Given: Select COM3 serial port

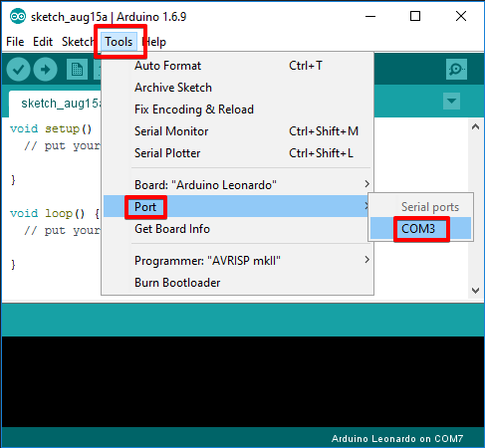Looking at the screenshot, I should tap(420, 228).
